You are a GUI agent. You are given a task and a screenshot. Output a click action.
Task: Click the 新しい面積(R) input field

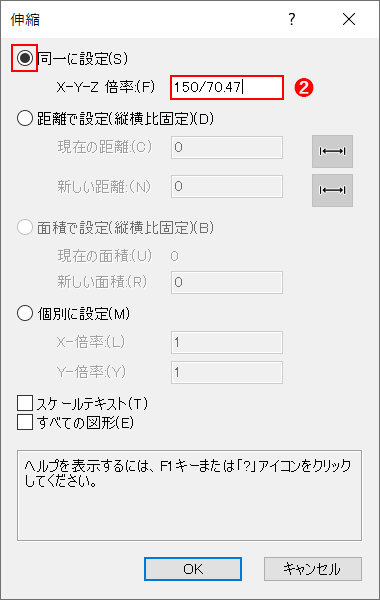(x=227, y=282)
